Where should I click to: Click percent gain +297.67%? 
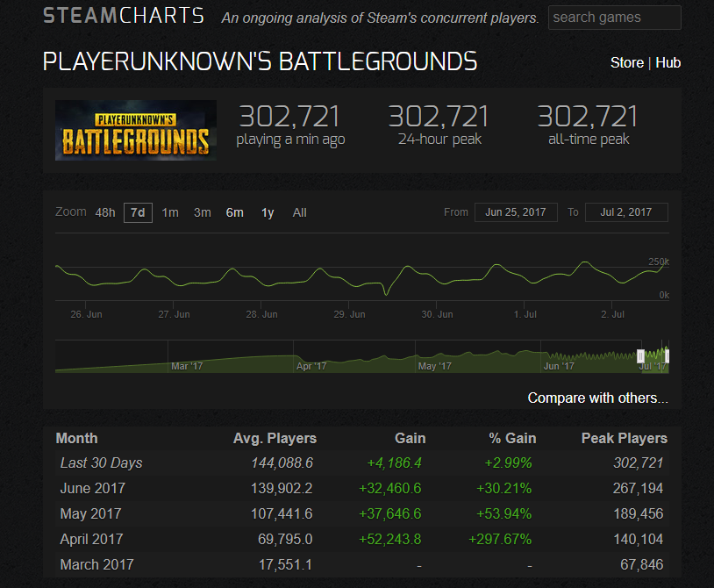pyautogui.click(x=500, y=539)
